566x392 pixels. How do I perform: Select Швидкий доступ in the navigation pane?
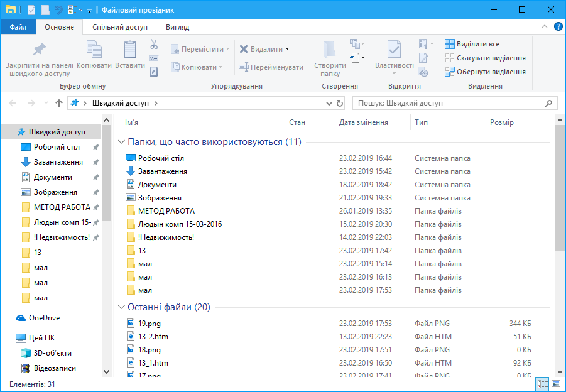[52, 132]
